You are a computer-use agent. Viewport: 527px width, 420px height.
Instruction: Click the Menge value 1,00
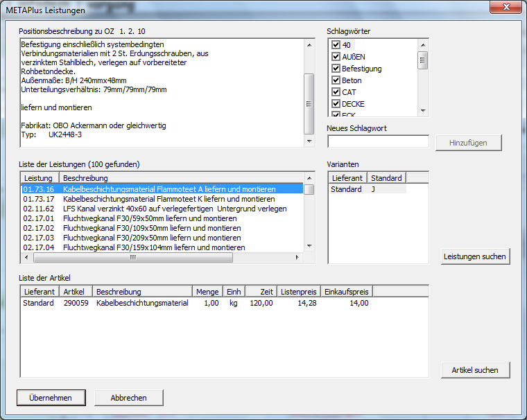pos(211,303)
